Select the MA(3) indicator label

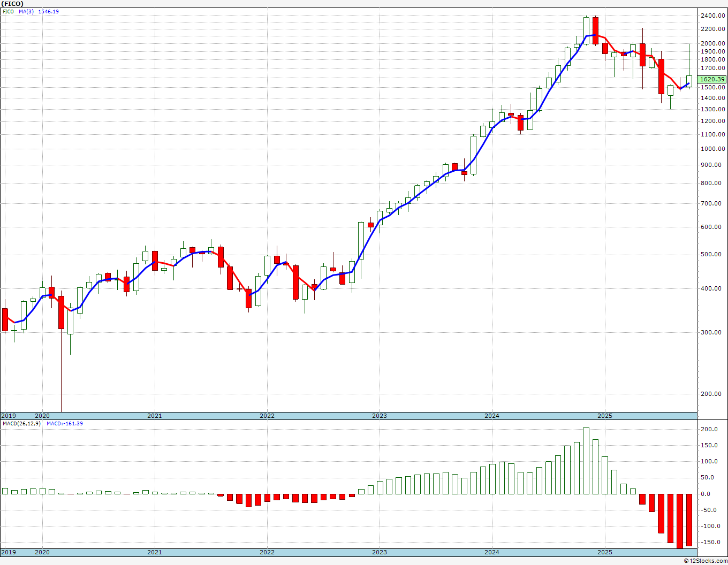coord(26,12)
